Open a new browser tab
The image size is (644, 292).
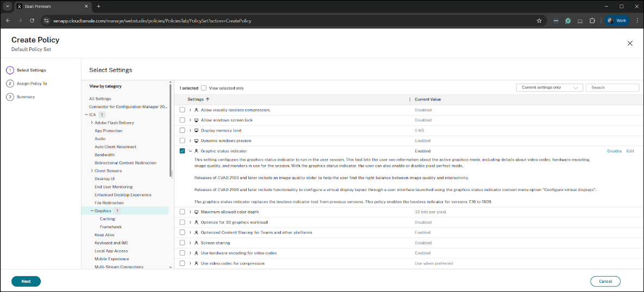(x=98, y=6)
